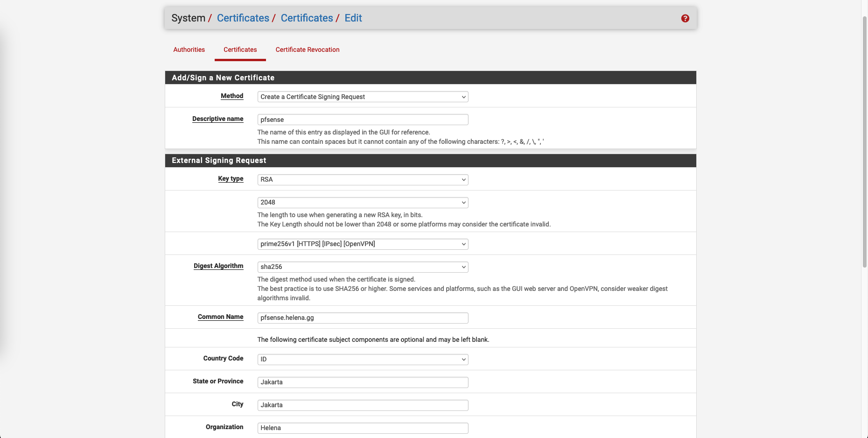Open the prime256v1 curve dropdown

pos(363,244)
